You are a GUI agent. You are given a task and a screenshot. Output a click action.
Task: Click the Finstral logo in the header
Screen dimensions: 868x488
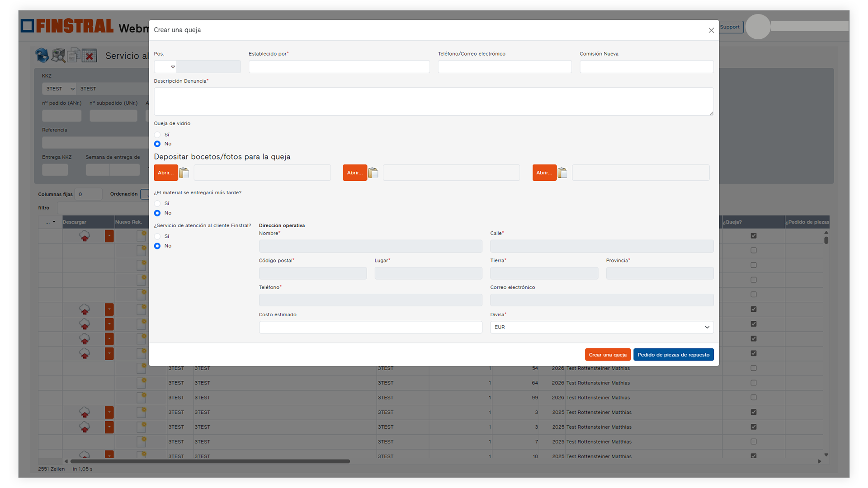pyautogui.click(x=67, y=26)
